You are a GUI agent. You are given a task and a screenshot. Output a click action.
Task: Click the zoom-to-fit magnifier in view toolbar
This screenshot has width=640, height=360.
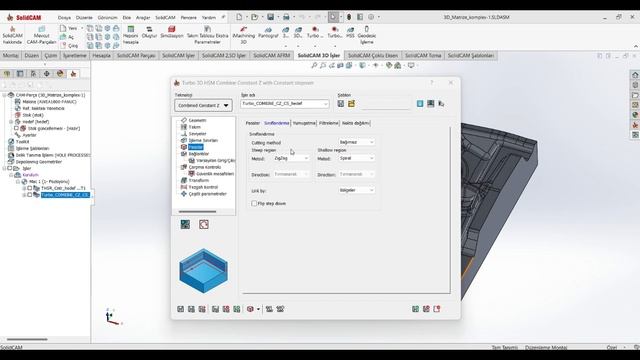pos(314,65)
